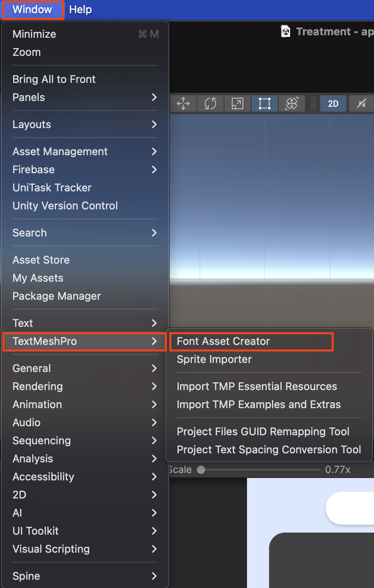This screenshot has height=588, width=374.
Task: Open My Assets
Action: 85,278
